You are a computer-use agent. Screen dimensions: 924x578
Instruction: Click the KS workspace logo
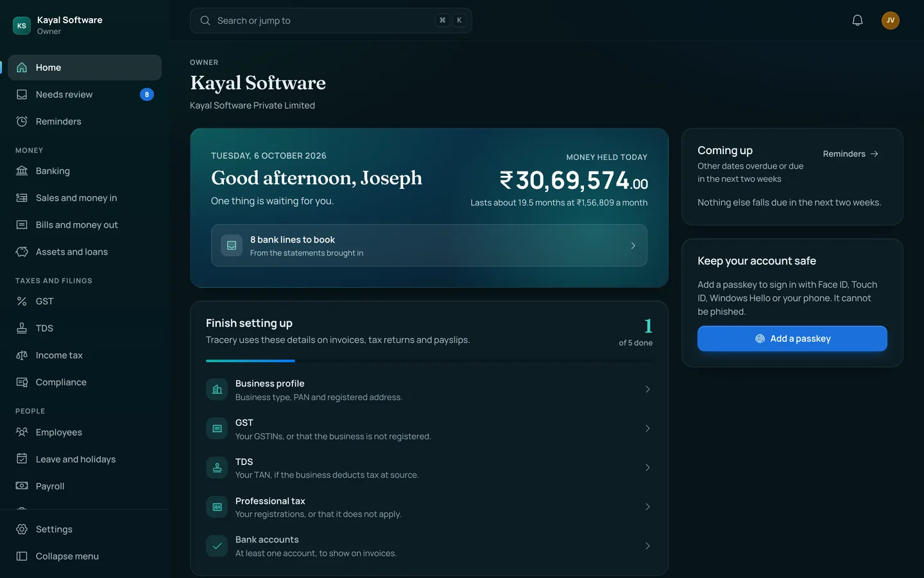(x=22, y=26)
